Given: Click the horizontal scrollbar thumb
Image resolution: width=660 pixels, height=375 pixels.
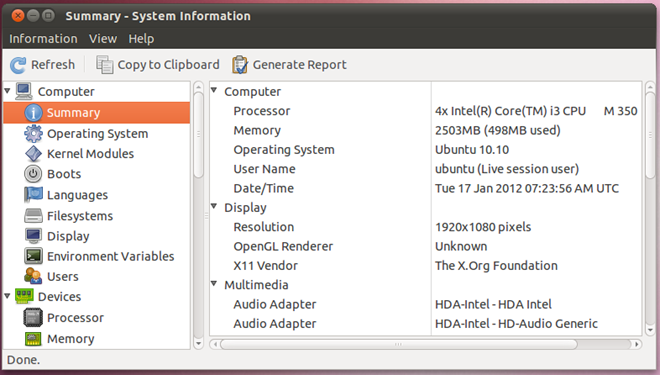Looking at the screenshot, I should tap(399, 344).
